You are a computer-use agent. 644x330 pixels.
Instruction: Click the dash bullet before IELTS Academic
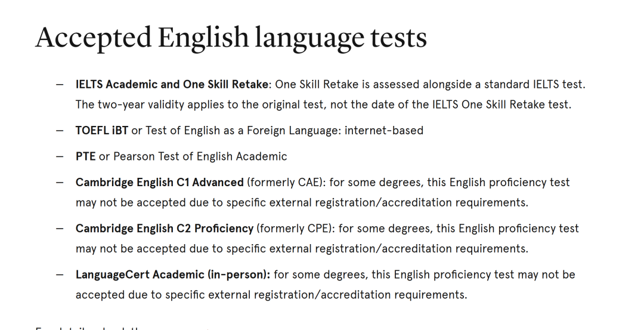60,84
